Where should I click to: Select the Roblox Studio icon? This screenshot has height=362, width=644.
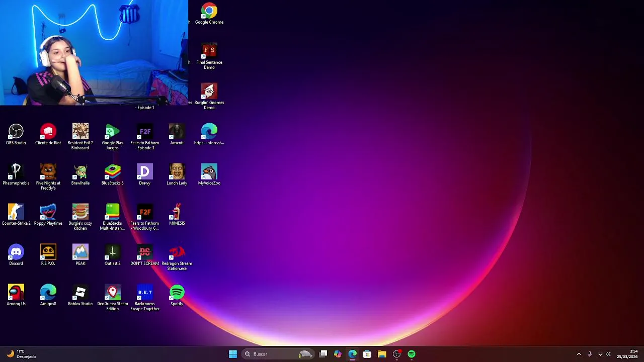click(80, 295)
